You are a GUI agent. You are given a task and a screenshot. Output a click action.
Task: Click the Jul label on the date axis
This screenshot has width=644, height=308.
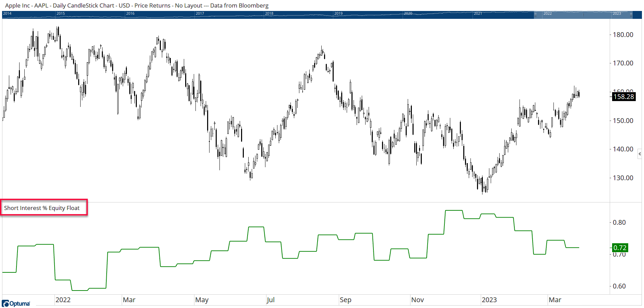pyautogui.click(x=271, y=300)
